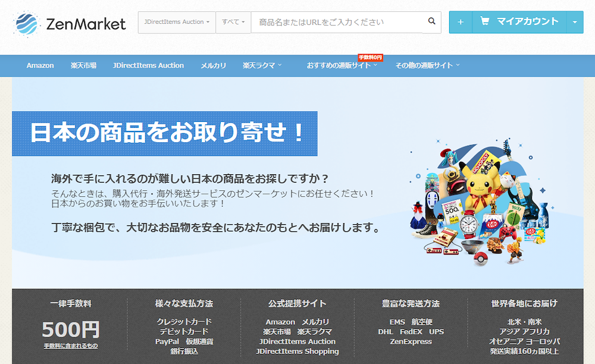
Task: Click 楽天市場 under 公式提携サイト
Action: point(277,332)
